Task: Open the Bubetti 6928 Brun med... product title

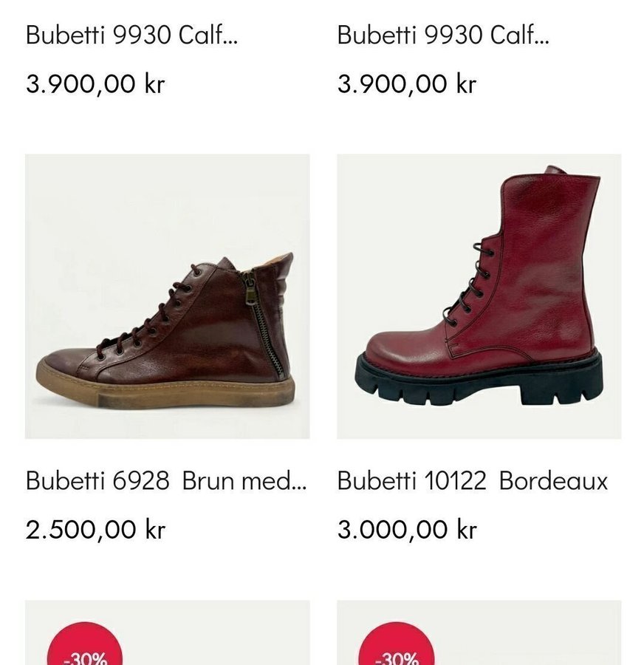Action: point(165,481)
